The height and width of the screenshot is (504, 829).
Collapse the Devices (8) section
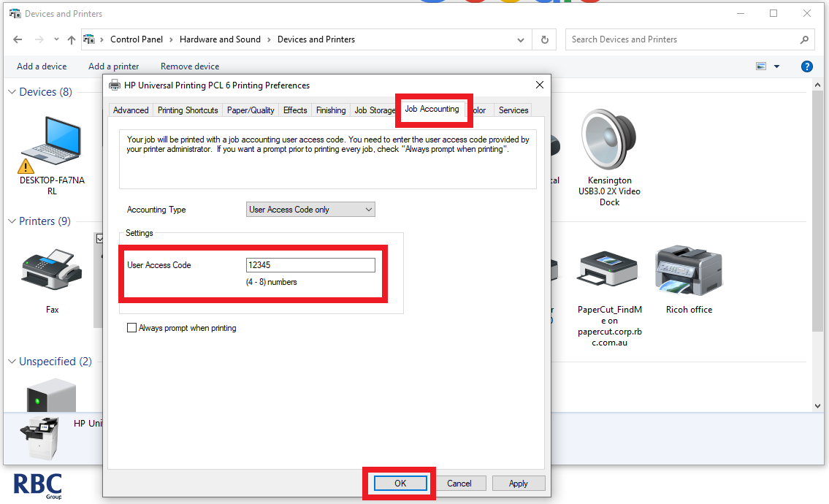click(10, 91)
